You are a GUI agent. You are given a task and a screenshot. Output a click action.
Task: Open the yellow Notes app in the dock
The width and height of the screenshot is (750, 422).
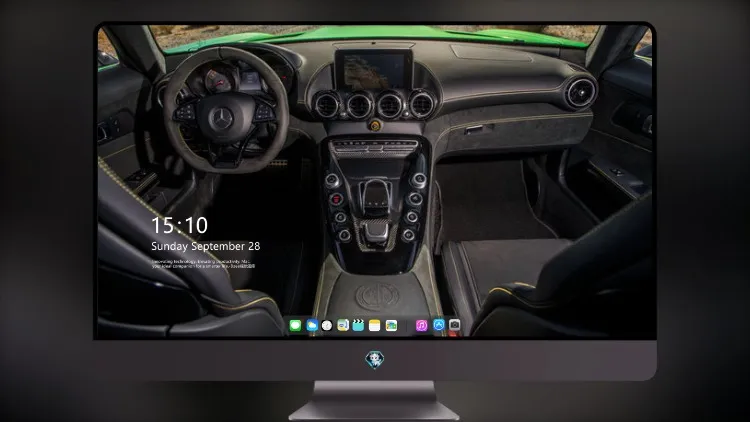tap(375, 325)
